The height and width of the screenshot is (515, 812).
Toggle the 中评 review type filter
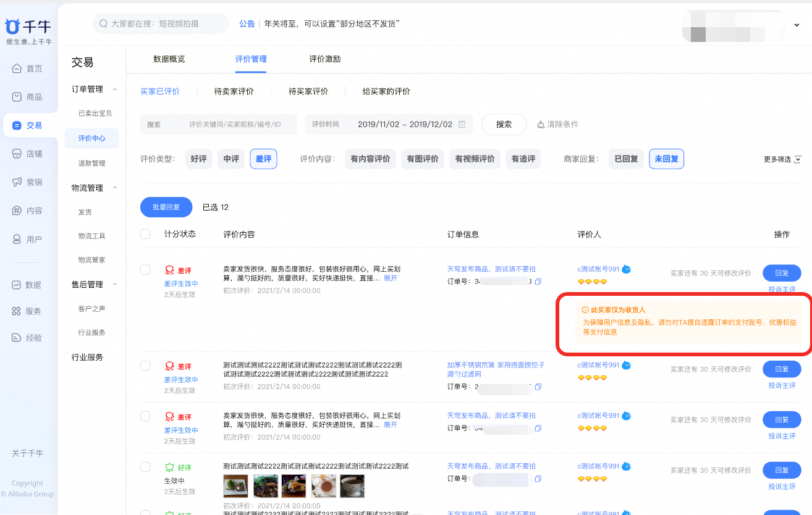point(231,159)
